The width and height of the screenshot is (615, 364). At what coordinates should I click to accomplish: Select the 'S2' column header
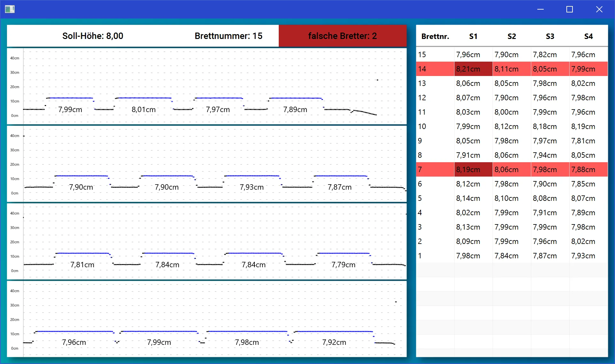[512, 36]
